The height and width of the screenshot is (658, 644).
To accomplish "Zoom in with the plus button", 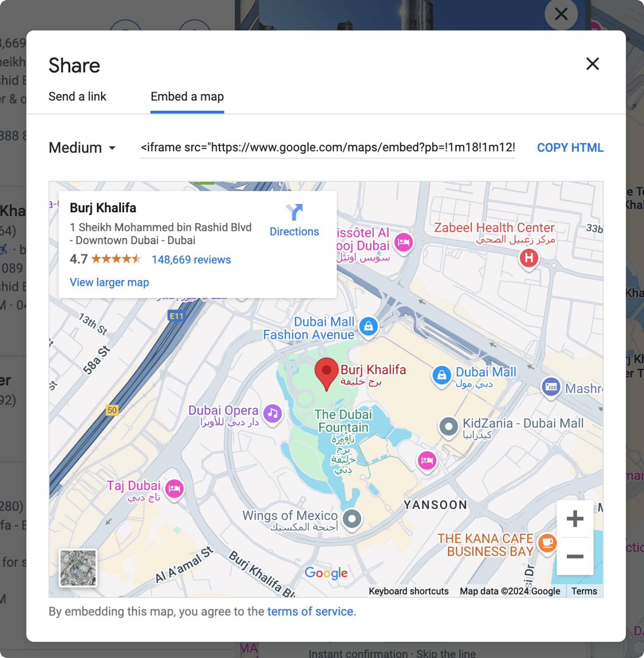I will 575,519.
